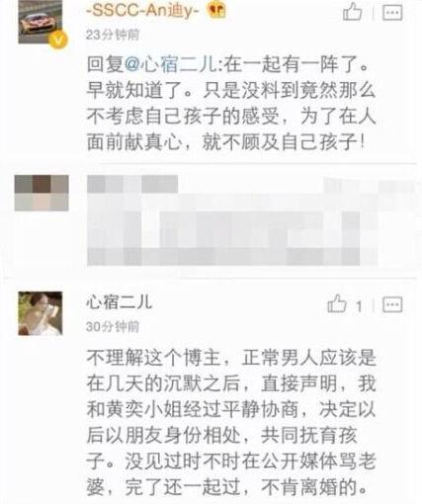Open more options on 心宿二儿 comment
Screen dimensions: 422x504
click(392, 304)
